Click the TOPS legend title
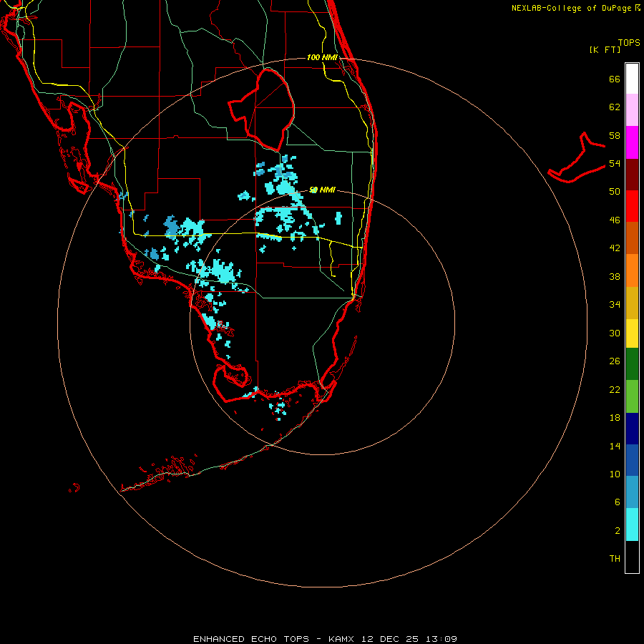This screenshot has width=644, height=644. pos(629,43)
